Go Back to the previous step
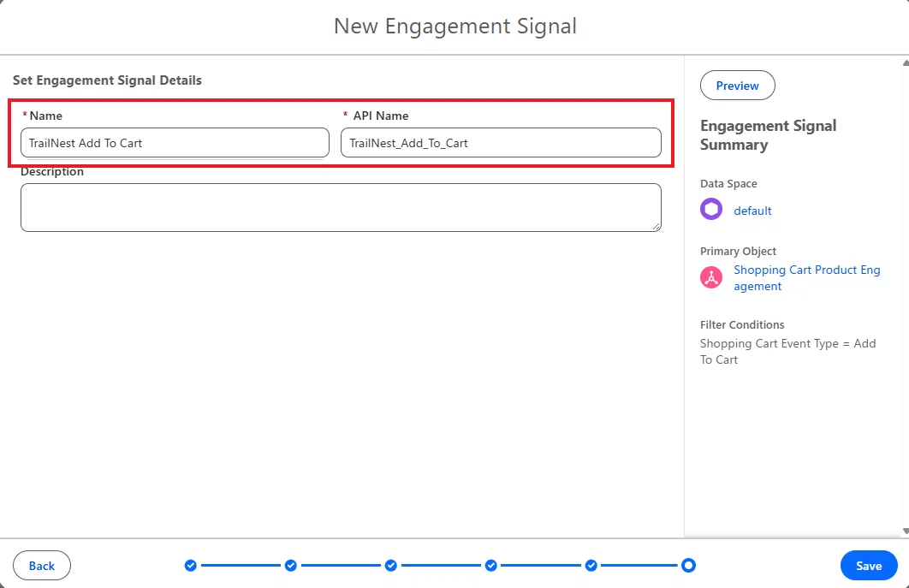The image size is (909, 588). (42, 566)
